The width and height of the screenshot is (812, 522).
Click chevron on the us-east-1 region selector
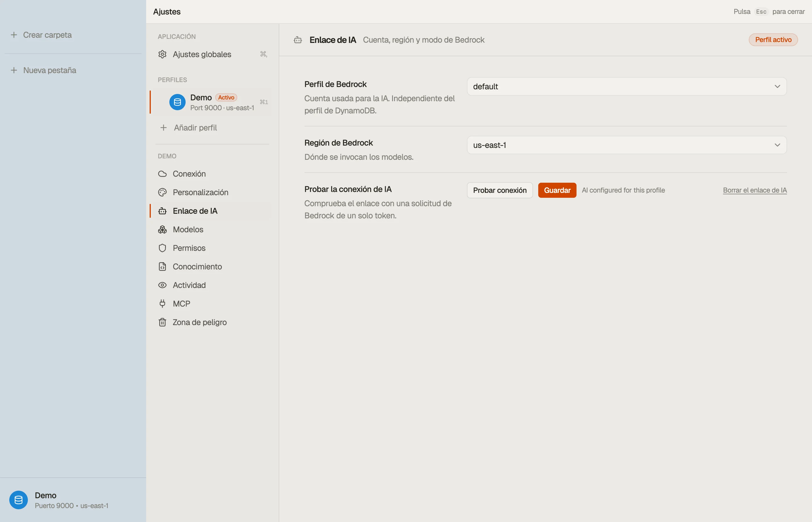[x=777, y=145]
